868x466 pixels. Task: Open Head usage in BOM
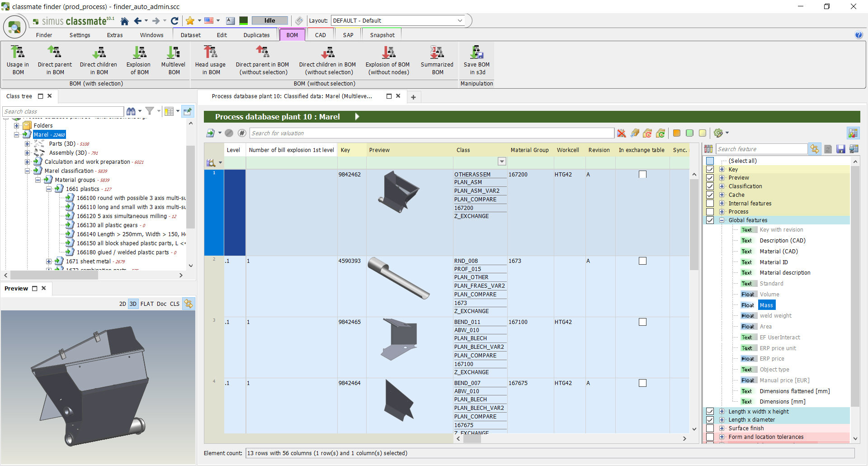pyautogui.click(x=211, y=60)
